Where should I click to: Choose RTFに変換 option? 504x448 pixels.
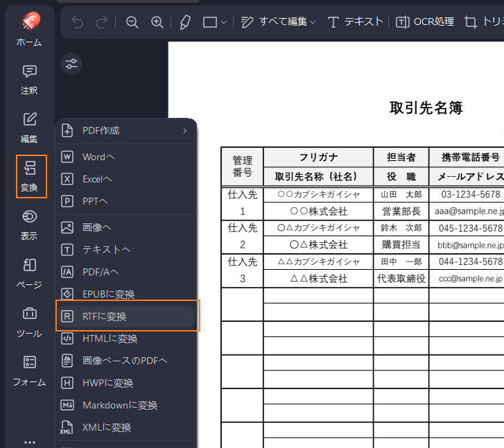pos(128,316)
